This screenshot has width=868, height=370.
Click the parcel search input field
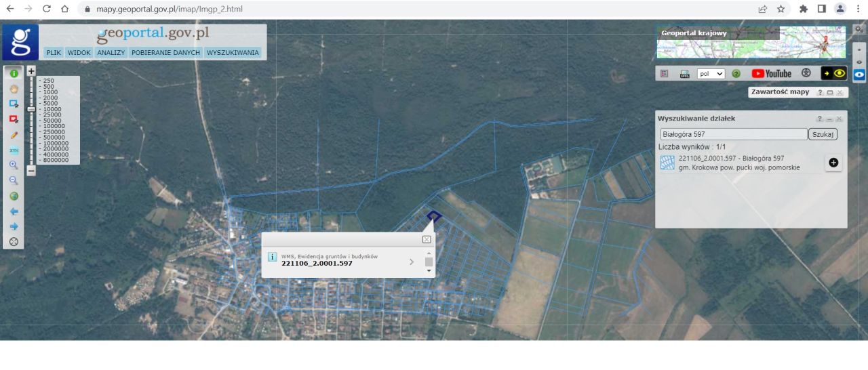click(x=734, y=134)
